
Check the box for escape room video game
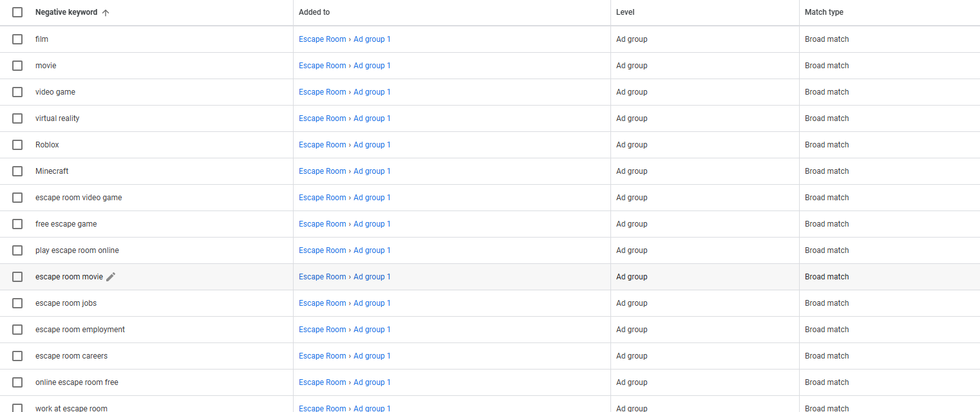pos(17,198)
